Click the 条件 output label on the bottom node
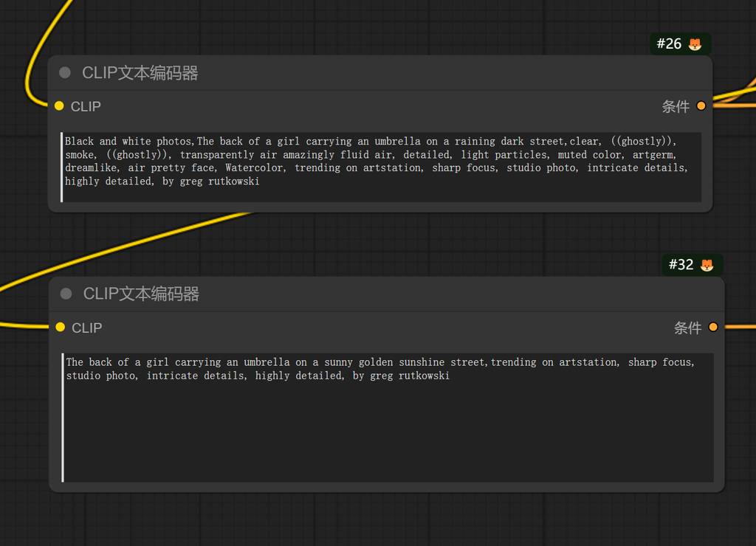 (687, 328)
